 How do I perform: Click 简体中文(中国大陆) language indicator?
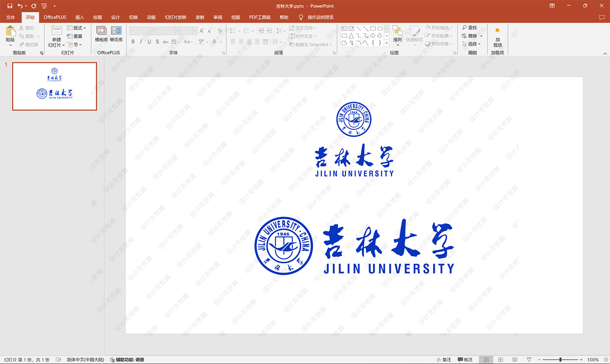pos(85,360)
